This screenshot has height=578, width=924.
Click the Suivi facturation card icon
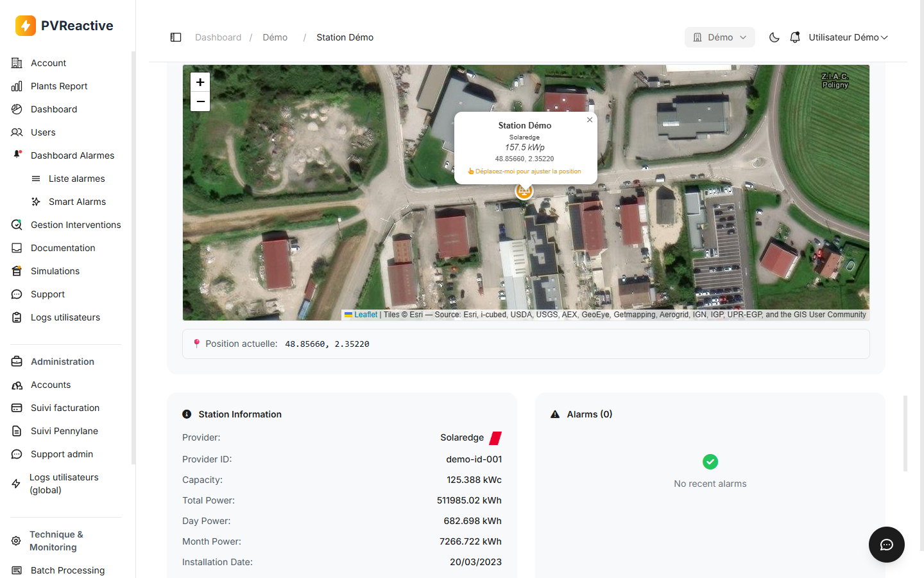click(x=17, y=408)
